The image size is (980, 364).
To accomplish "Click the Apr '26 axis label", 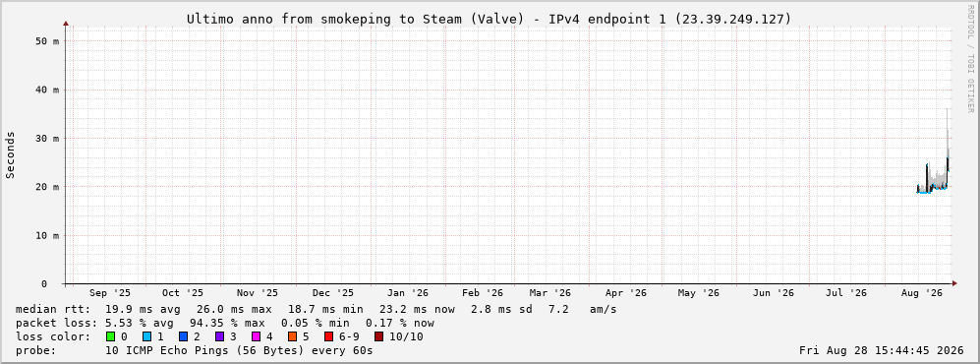I will click(x=625, y=293).
